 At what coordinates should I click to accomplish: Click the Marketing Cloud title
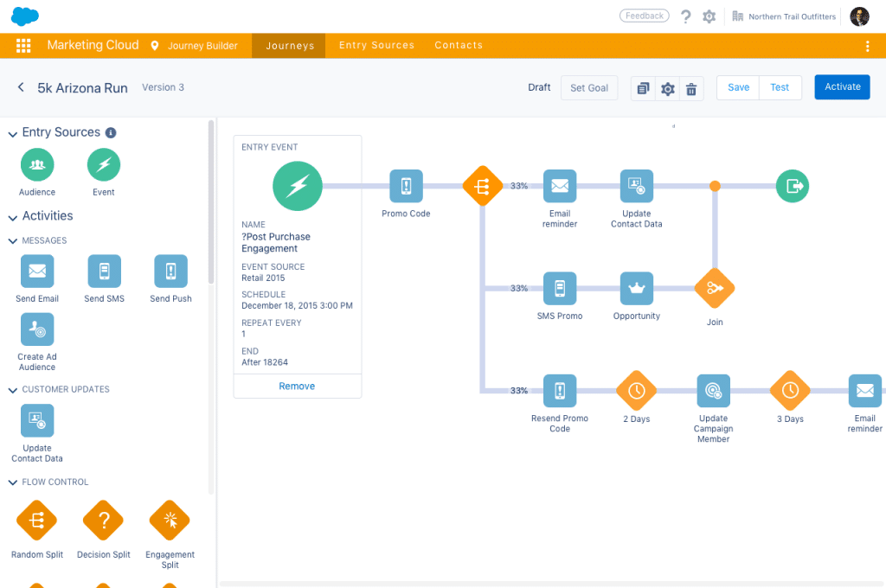[93, 45]
